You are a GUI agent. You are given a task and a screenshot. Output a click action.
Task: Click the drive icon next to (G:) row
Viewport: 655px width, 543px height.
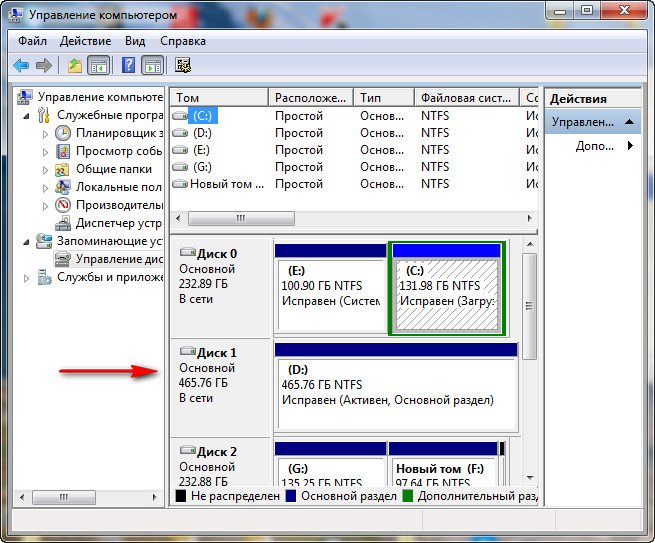180,167
